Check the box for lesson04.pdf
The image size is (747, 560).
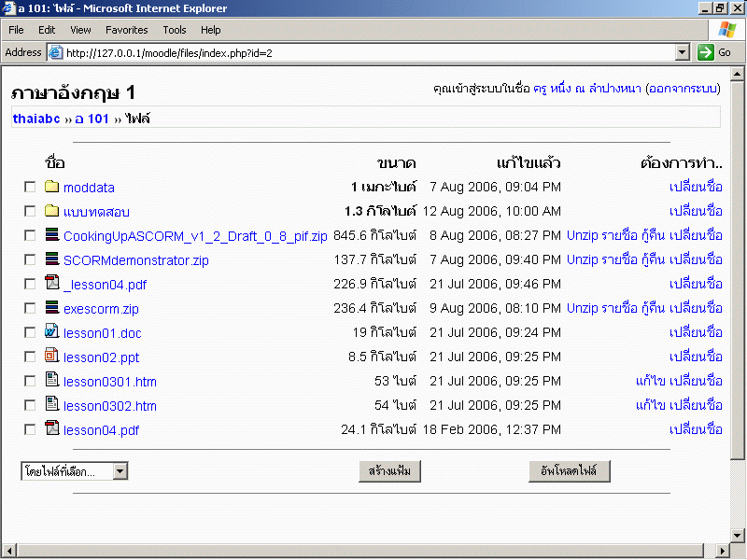click(30, 429)
